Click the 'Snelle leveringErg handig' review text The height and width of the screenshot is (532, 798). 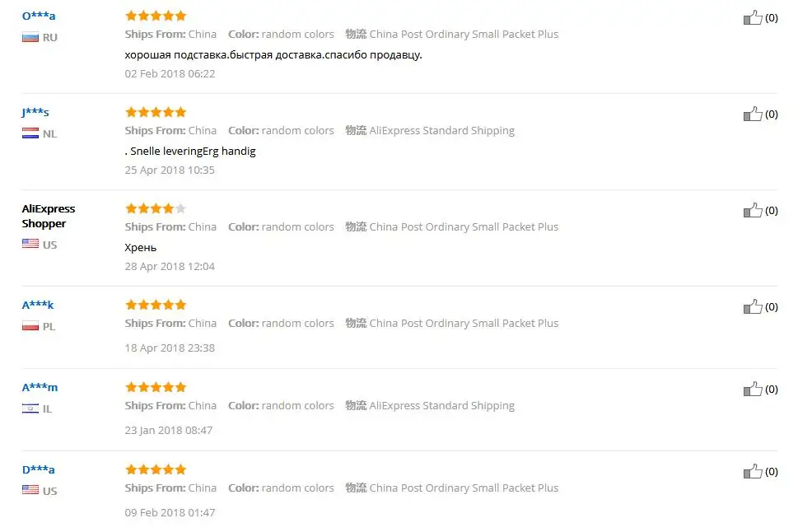(x=193, y=152)
